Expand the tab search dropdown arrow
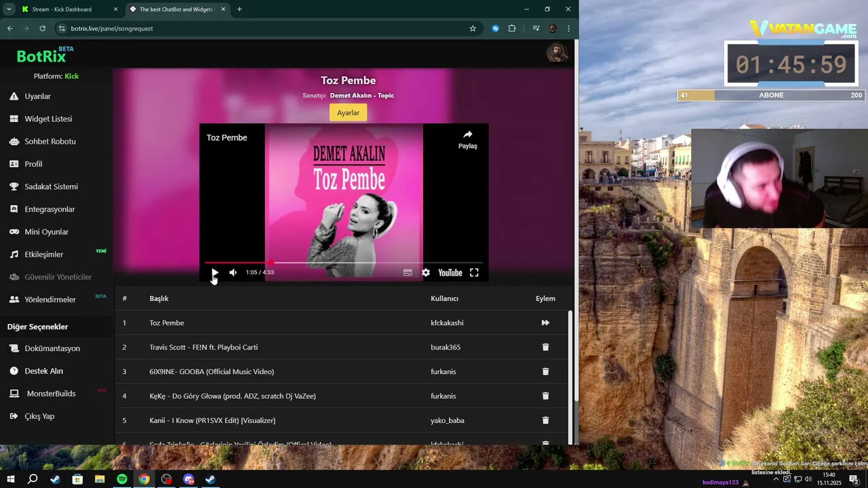Screen dimensions: 868x488 pyautogui.click(x=9, y=9)
